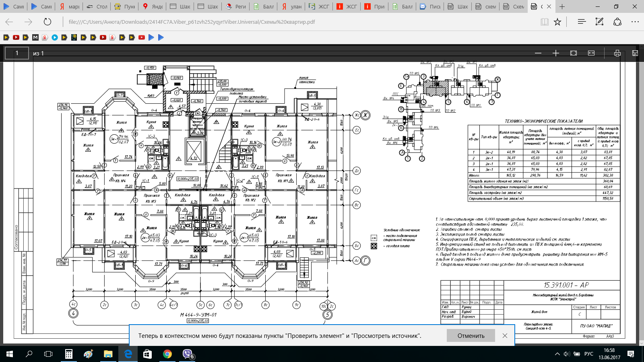Click the 'ПУ ОАО "МАПИД"' stamp cell

point(596,326)
